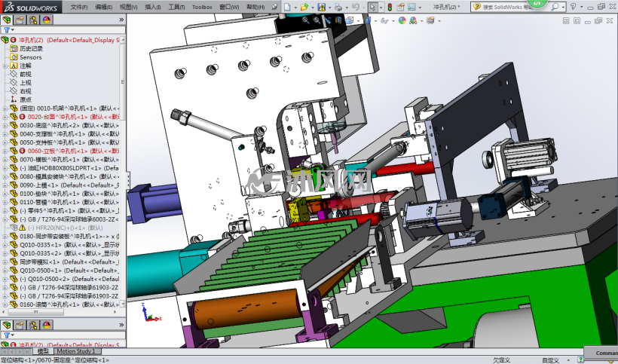The height and width of the screenshot is (364, 618).
Task: Select the 0020-台面^冲孔机<1> error component
Action: [x=73, y=117]
